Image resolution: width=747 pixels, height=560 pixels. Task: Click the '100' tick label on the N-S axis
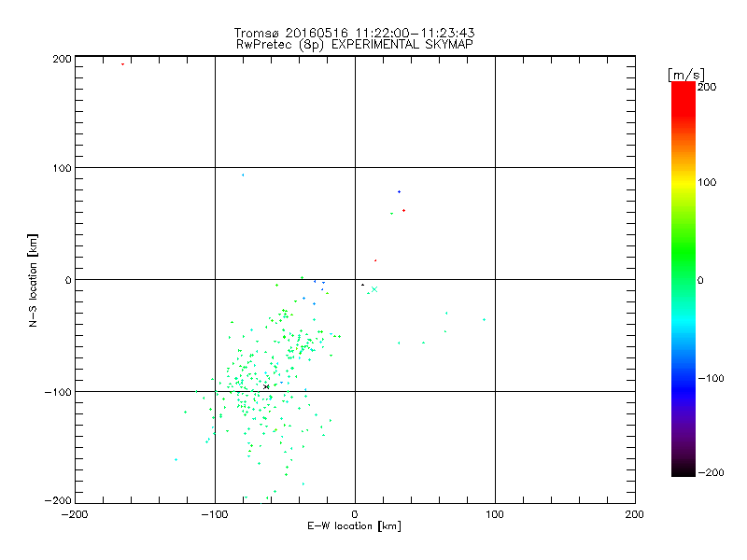(62, 168)
